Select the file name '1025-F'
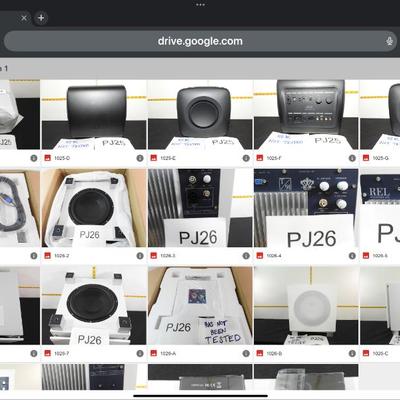The image size is (400, 400). click(x=273, y=158)
